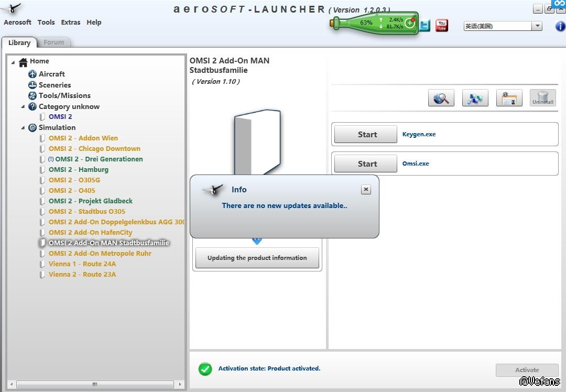
Task: Click the 'no new updates available' message
Action: pyautogui.click(x=285, y=206)
